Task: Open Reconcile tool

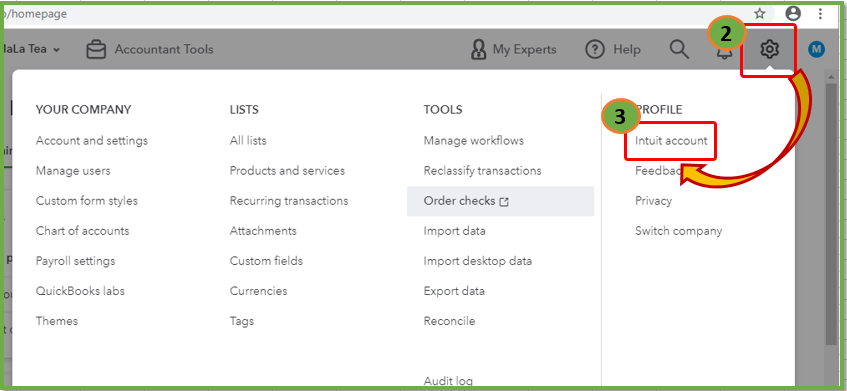Action: (449, 321)
